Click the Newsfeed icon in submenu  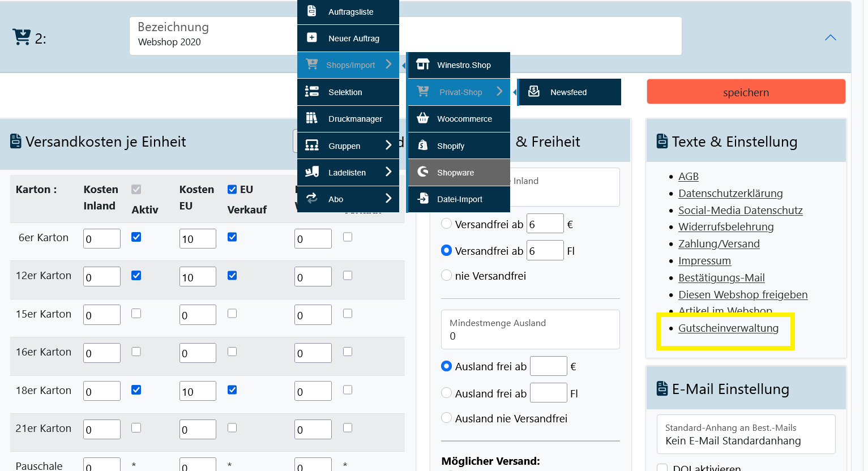tap(533, 92)
